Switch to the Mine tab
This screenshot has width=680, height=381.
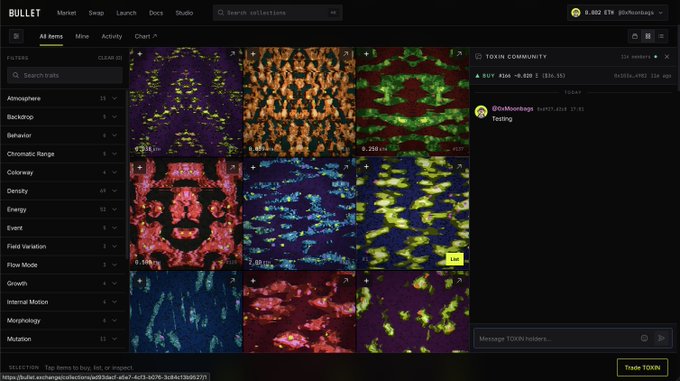[x=82, y=36]
